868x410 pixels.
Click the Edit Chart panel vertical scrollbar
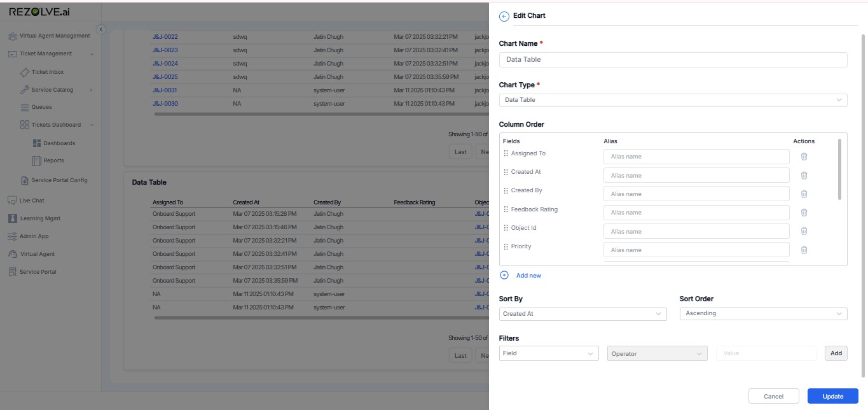tap(864, 206)
